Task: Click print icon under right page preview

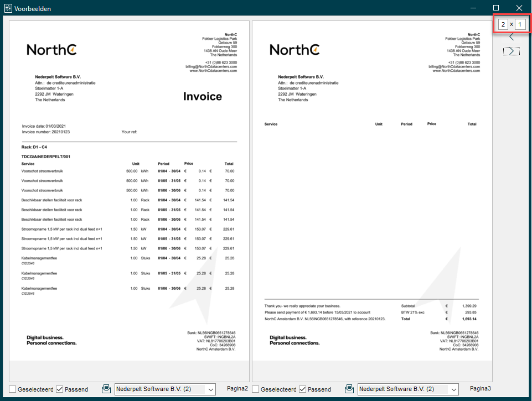Action: pyautogui.click(x=349, y=389)
